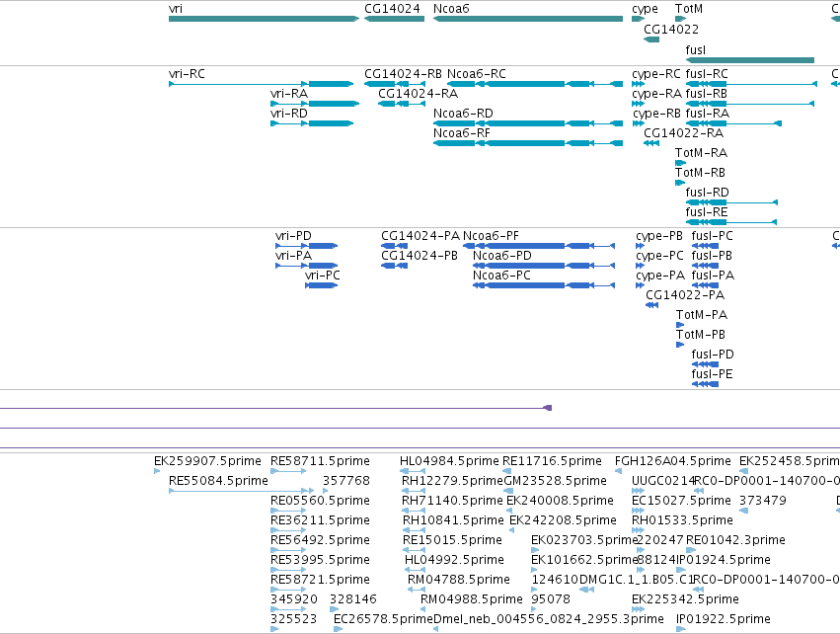Select the vri gene feature bar
This screenshot has width=840, height=634.
(x=264, y=19)
